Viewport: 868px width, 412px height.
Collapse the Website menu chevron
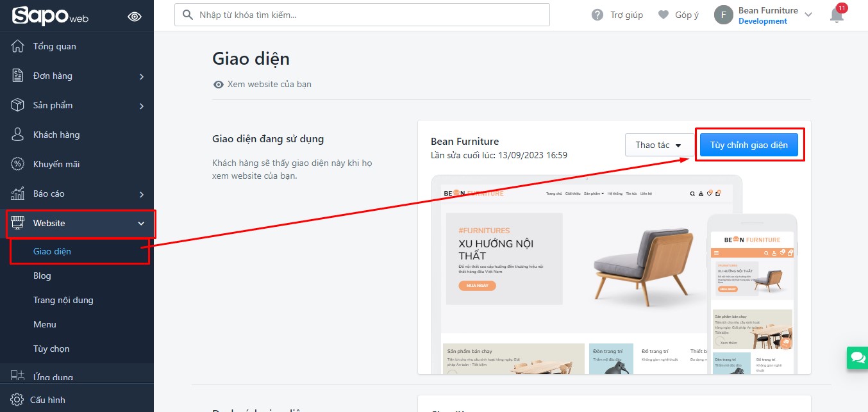pyautogui.click(x=142, y=224)
